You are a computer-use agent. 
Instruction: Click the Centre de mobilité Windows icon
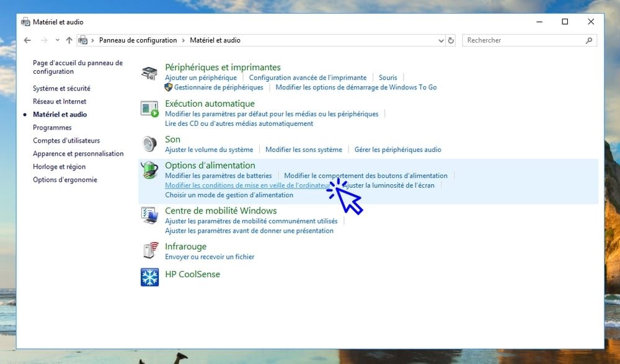(x=149, y=216)
